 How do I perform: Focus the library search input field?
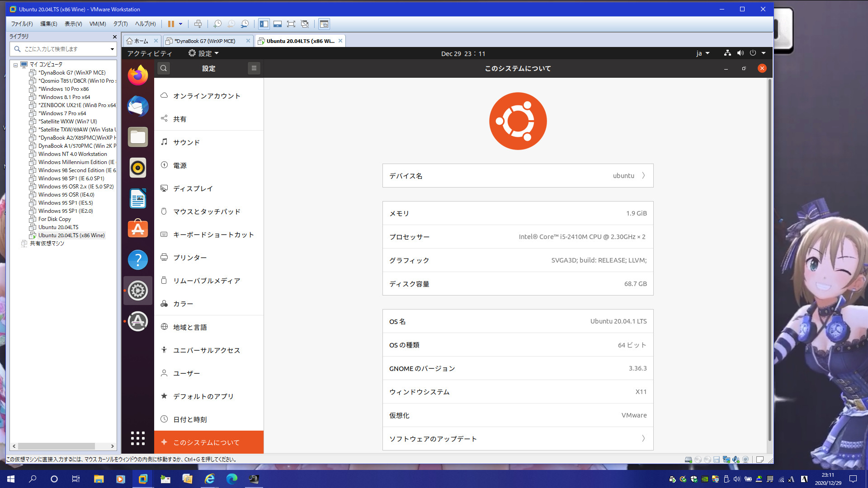coord(63,49)
